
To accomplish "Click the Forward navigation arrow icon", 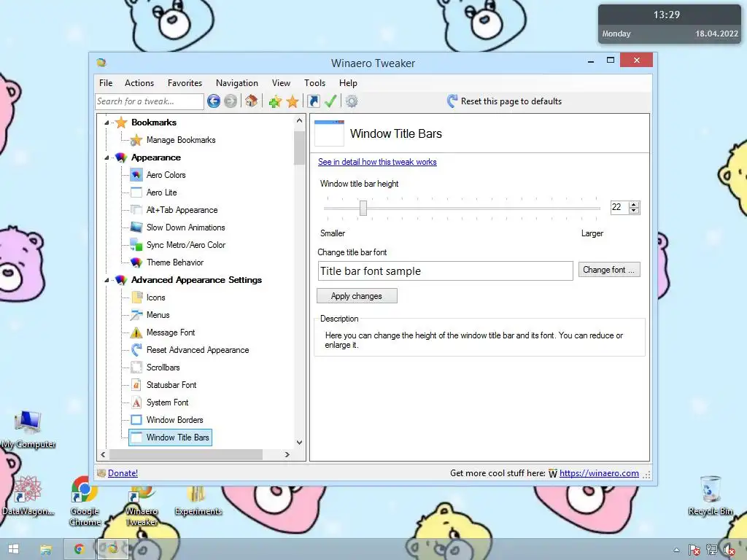I will point(231,101).
